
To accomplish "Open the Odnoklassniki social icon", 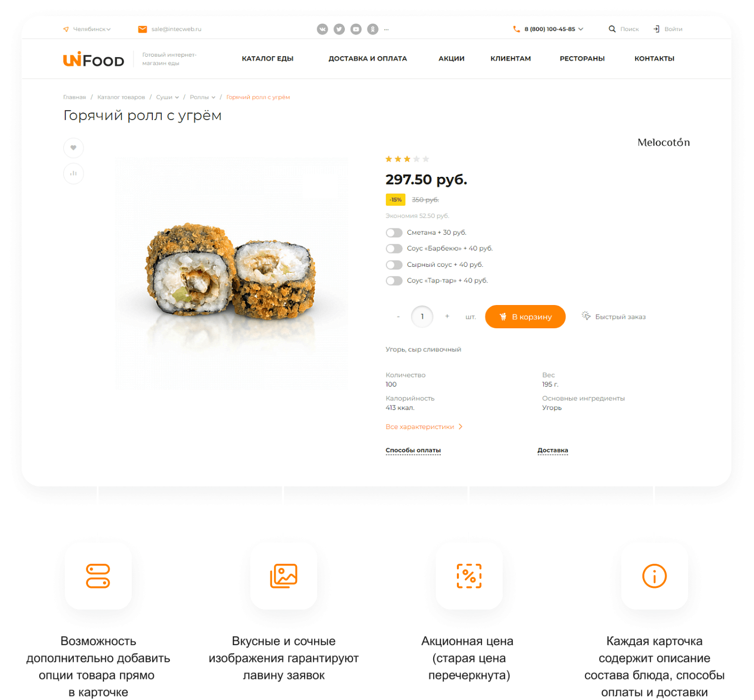I will tap(372, 29).
